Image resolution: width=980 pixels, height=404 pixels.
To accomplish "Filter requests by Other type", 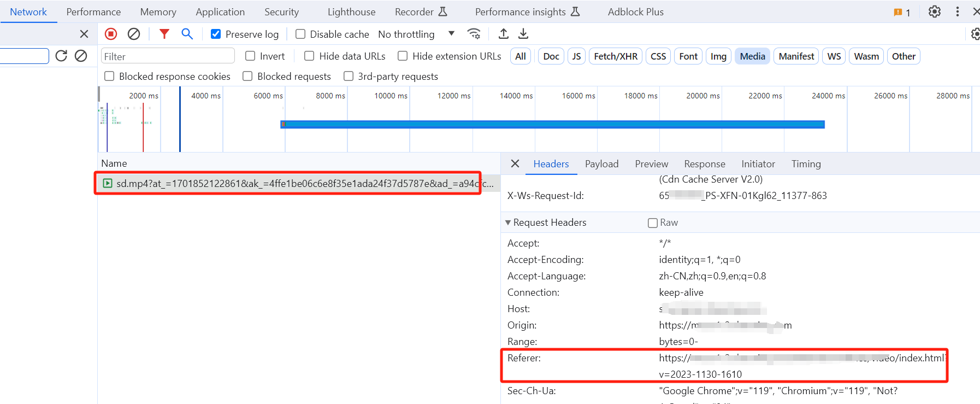I will [x=904, y=56].
